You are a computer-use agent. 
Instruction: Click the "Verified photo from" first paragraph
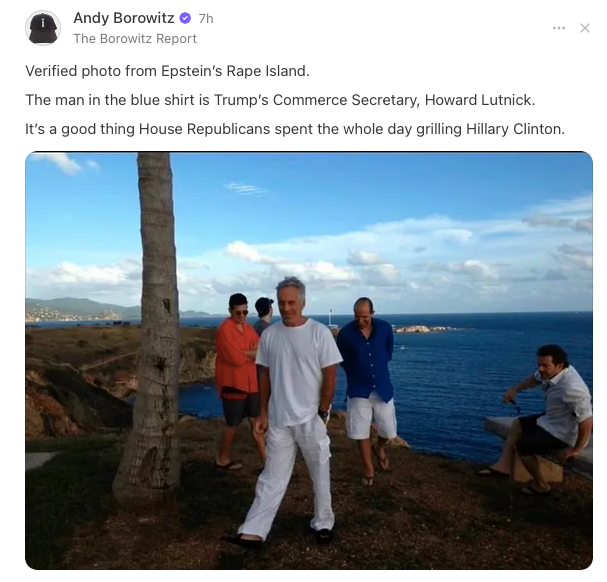click(x=167, y=71)
